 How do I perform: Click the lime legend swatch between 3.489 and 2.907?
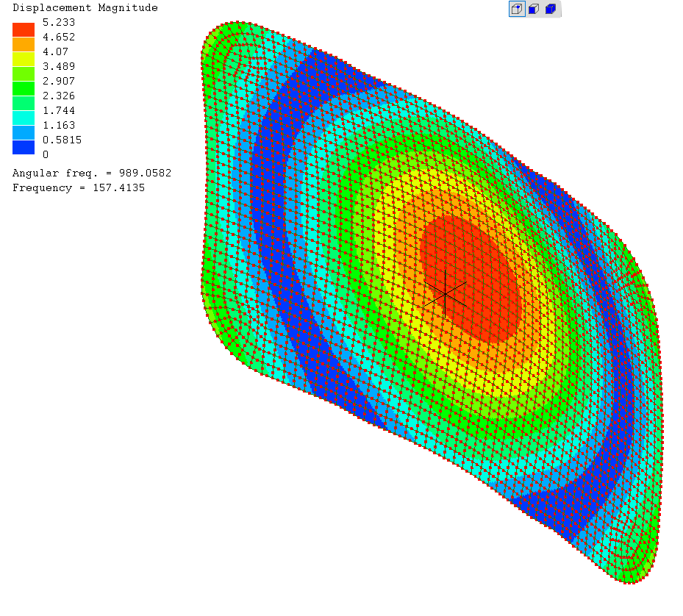click(24, 74)
